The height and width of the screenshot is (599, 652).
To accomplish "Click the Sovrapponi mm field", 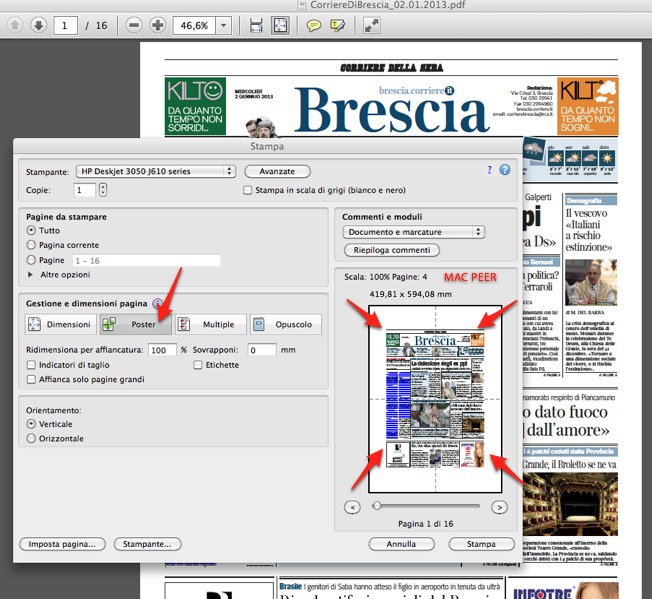I will click(262, 350).
